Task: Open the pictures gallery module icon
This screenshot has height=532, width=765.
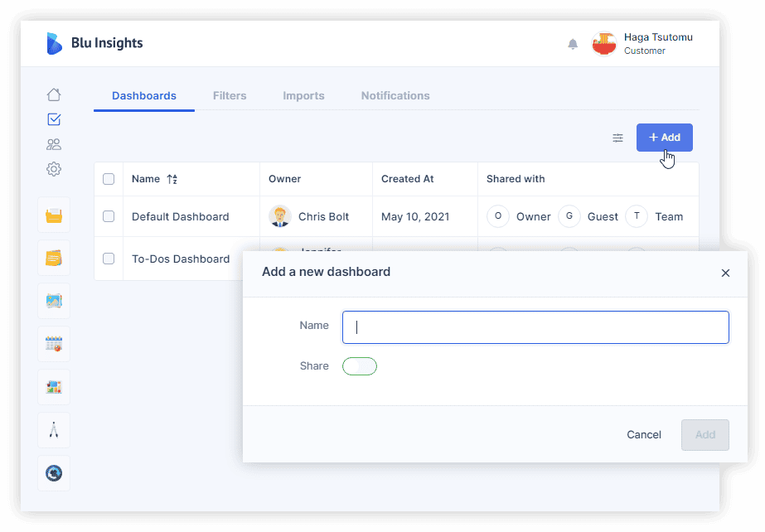Action: pos(54,301)
